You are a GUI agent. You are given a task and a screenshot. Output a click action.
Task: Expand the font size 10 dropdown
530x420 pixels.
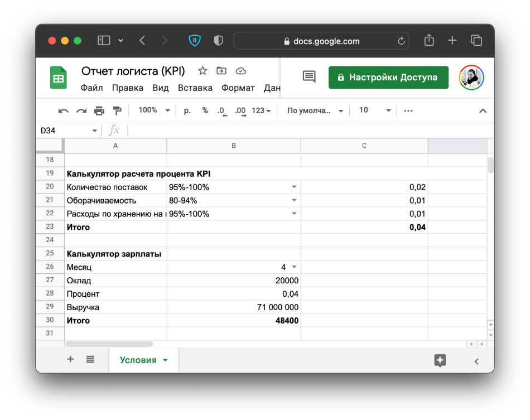pyautogui.click(x=374, y=110)
